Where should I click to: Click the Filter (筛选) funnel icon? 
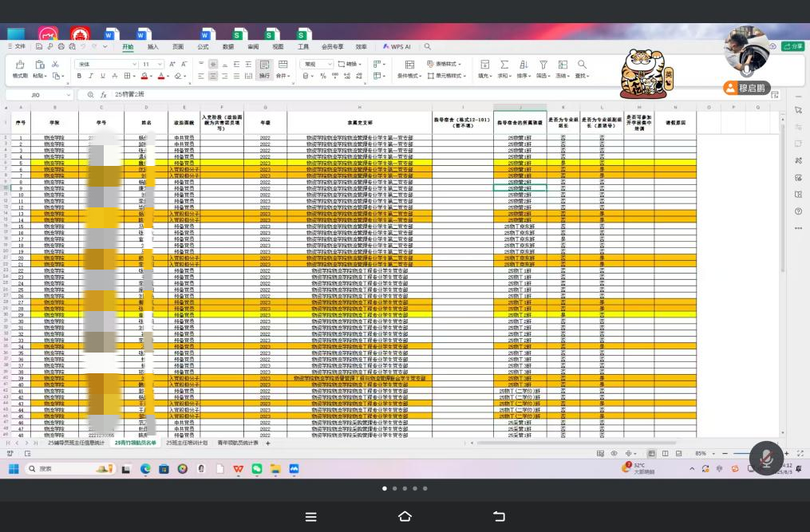(x=543, y=68)
